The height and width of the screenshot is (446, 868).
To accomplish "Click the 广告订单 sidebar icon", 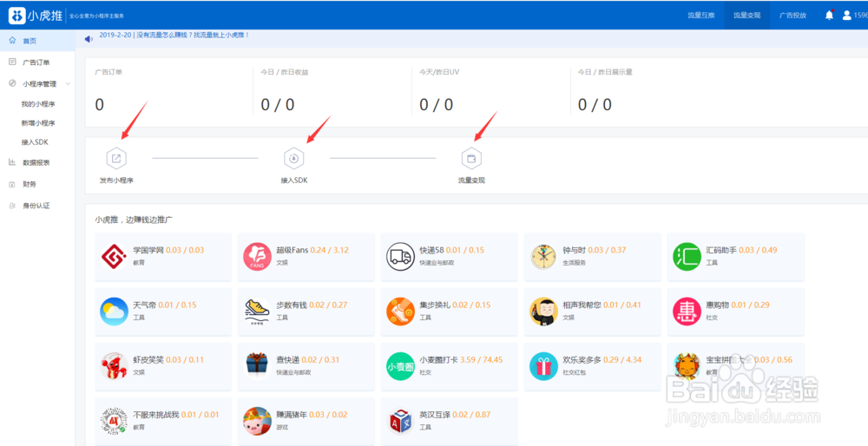I will pyautogui.click(x=12, y=62).
